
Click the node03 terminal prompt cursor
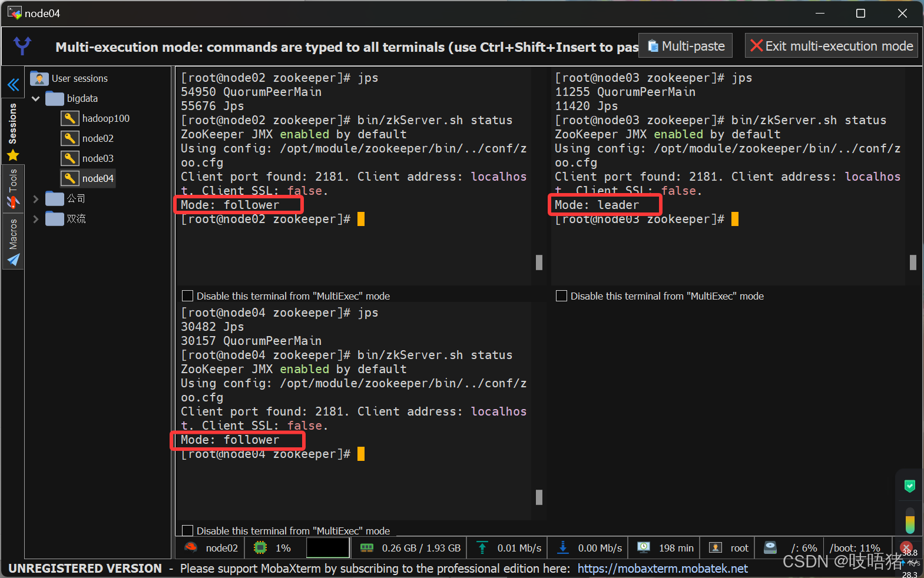[x=735, y=219]
